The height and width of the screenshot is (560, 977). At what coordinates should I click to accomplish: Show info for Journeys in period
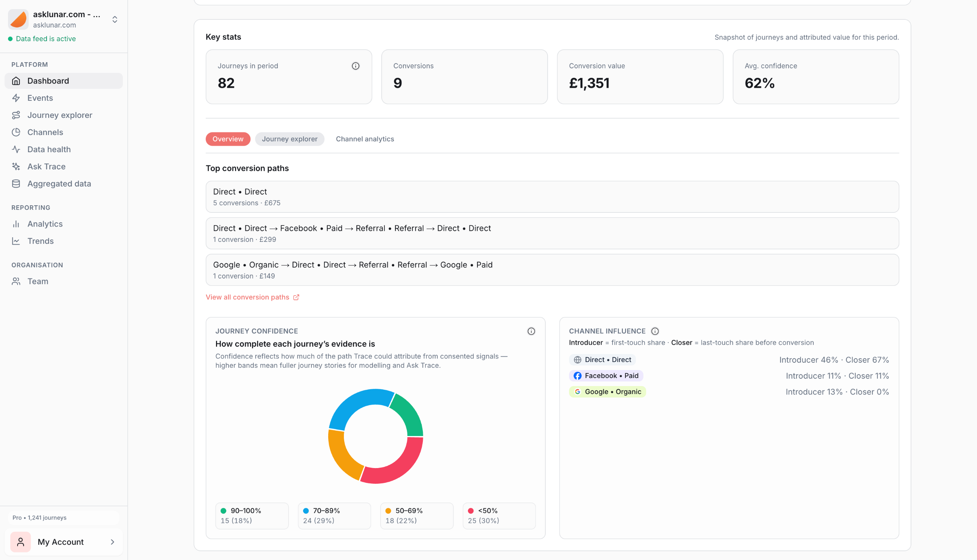pyautogui.click(x=356, y=66)
